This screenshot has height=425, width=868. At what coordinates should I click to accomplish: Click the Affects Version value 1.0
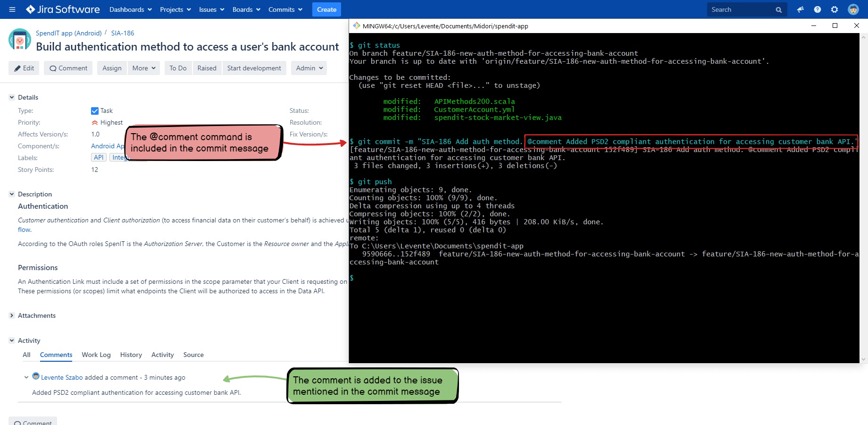(x=95, y=134)
